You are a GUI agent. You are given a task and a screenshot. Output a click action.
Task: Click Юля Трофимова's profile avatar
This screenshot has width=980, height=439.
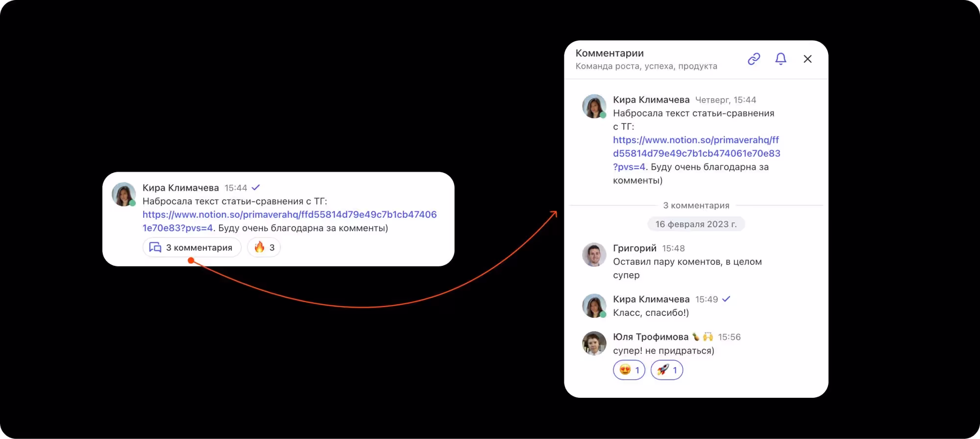[x=594, y=343]
